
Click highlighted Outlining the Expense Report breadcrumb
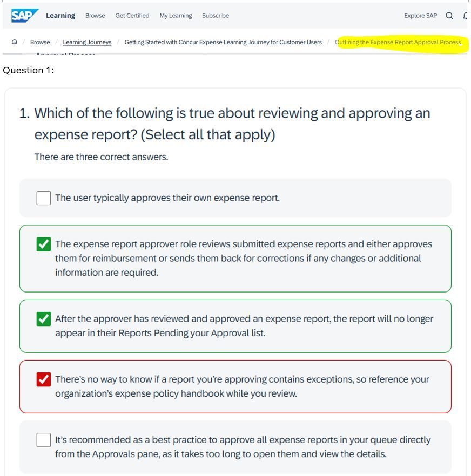(398, 42)
